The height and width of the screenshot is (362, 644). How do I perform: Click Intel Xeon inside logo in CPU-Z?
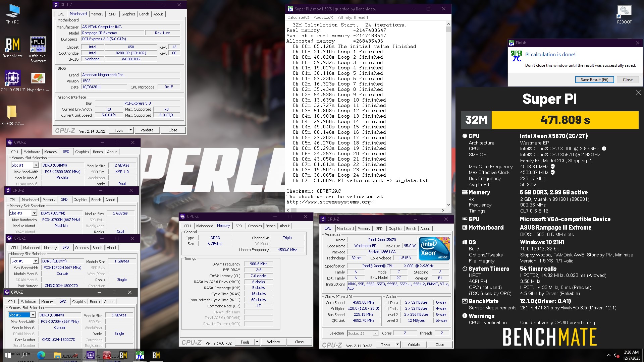(434, 249)
